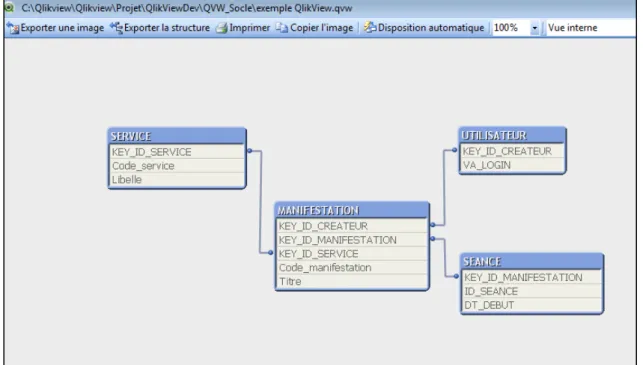Click the Titre field in MANIFESTATION

(352, 282)
